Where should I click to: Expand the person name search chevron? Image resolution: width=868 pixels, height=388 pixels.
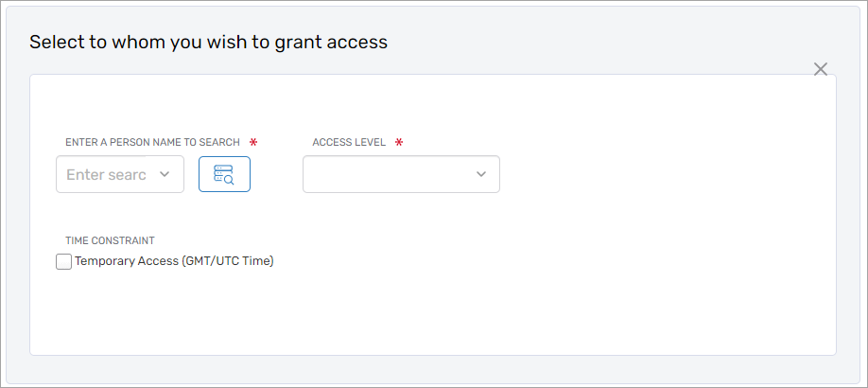click(x=165, y=174)
